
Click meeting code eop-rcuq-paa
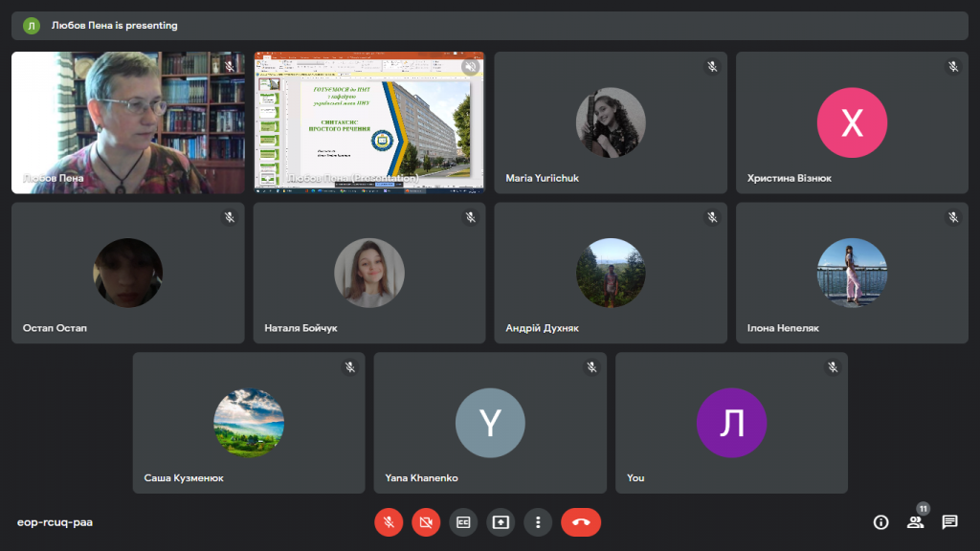55,522
